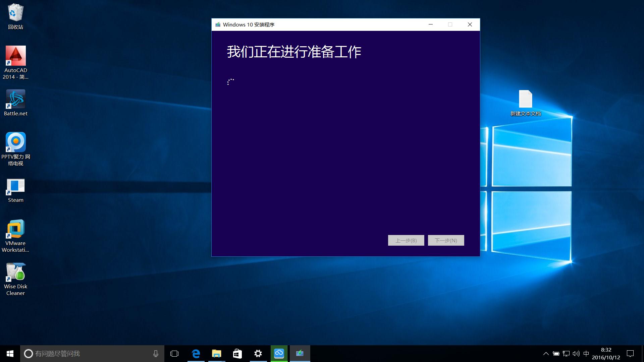Focus the Windows 10 安装程序 taskbar icon

tap(300, 353)
